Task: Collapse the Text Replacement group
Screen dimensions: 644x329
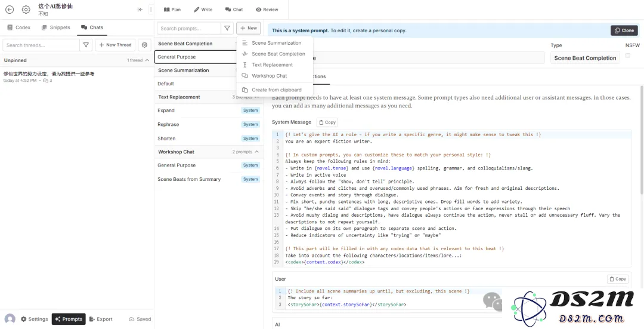Action: click(x=256, y=97)
